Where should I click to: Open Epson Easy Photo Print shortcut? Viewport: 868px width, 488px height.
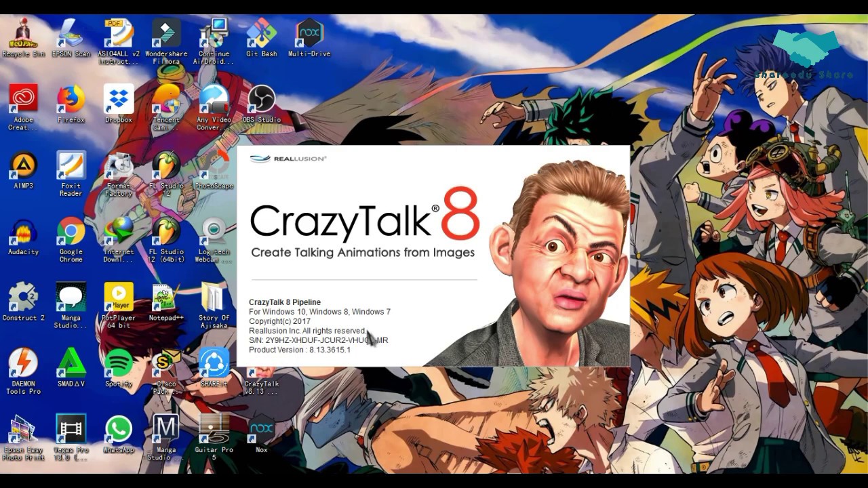[24, 438]
